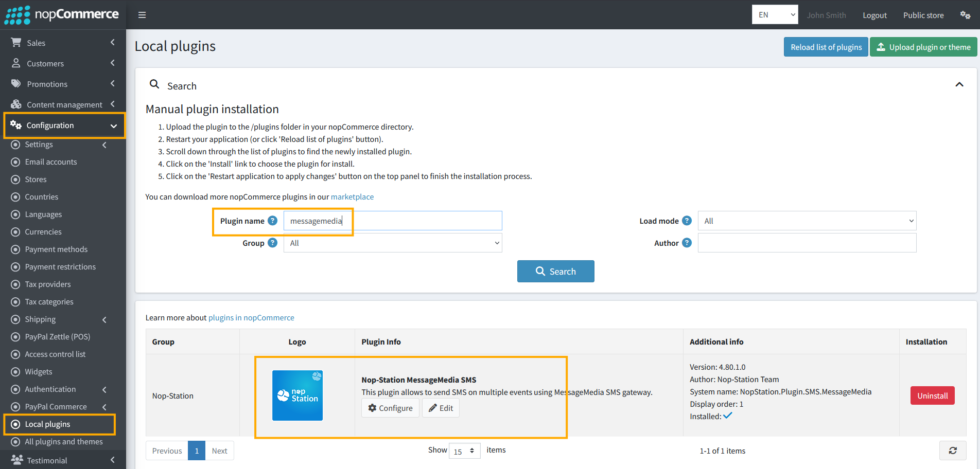Click the Widgets bullet icon
Screen dimensions: 980x469
coord(15,372)
